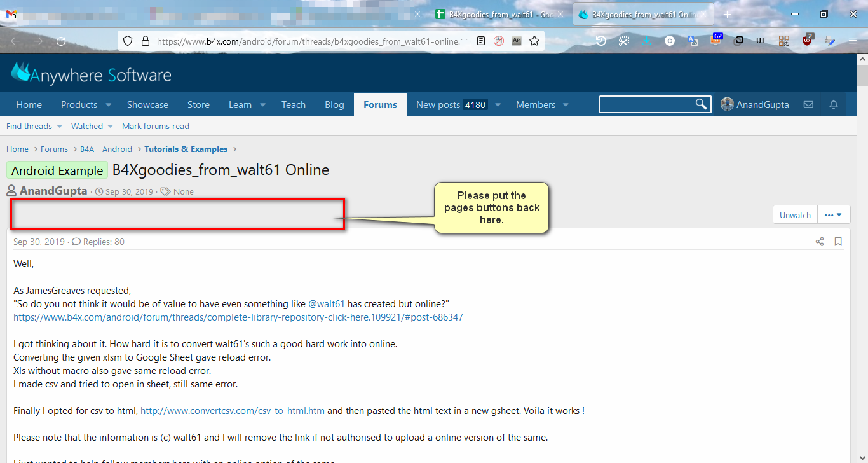Click the search magnifier icon

coord(701,104)
